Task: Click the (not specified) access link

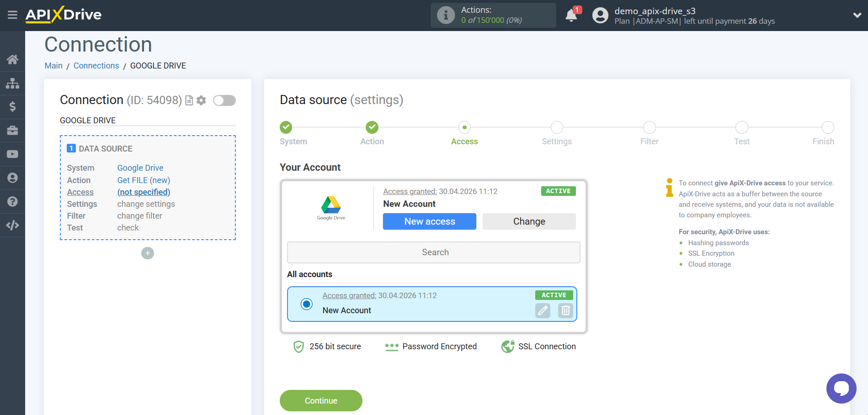Action: [x=144, y=192]
